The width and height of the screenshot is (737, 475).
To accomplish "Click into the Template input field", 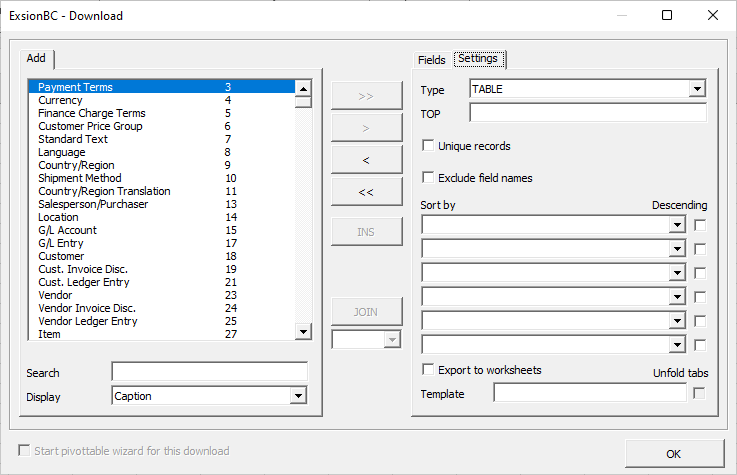I will (x=590, y=392).
